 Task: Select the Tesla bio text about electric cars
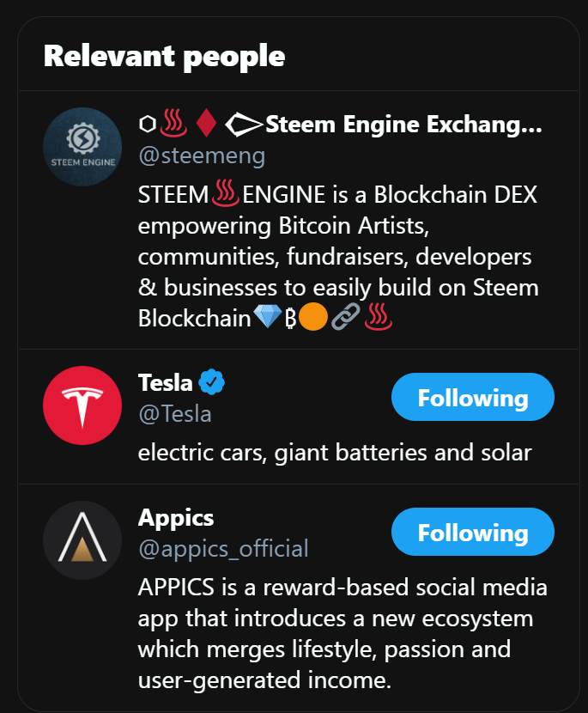coord(335,453)
